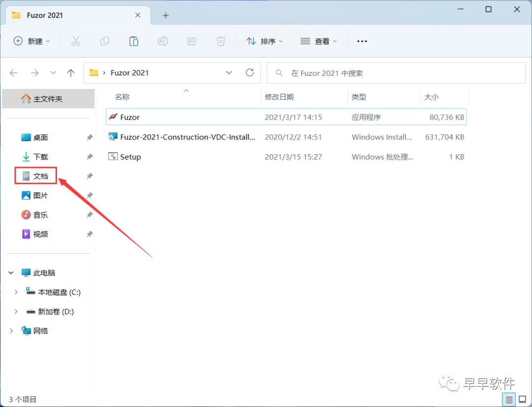Select the Setup file name
Viewport: 532px width, 407px height.
(131, 157)
